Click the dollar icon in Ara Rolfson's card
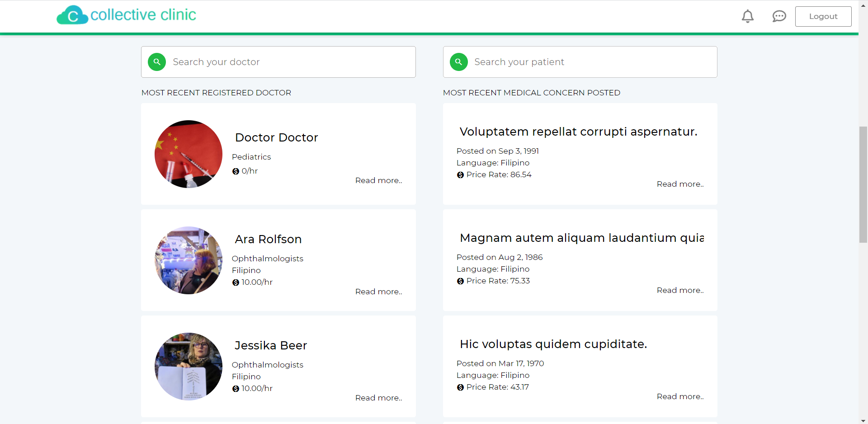The width and height of the screenshot is (868, 424). [236, 283]
